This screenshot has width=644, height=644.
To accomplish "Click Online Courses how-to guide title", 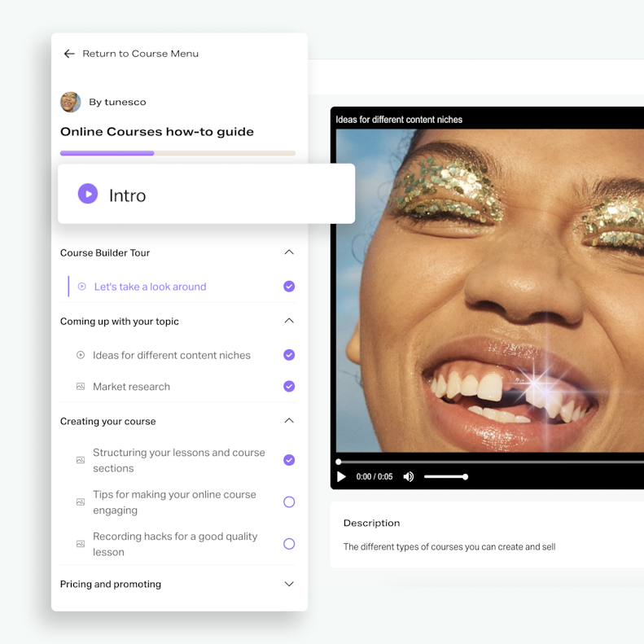I will click(157, 132).
